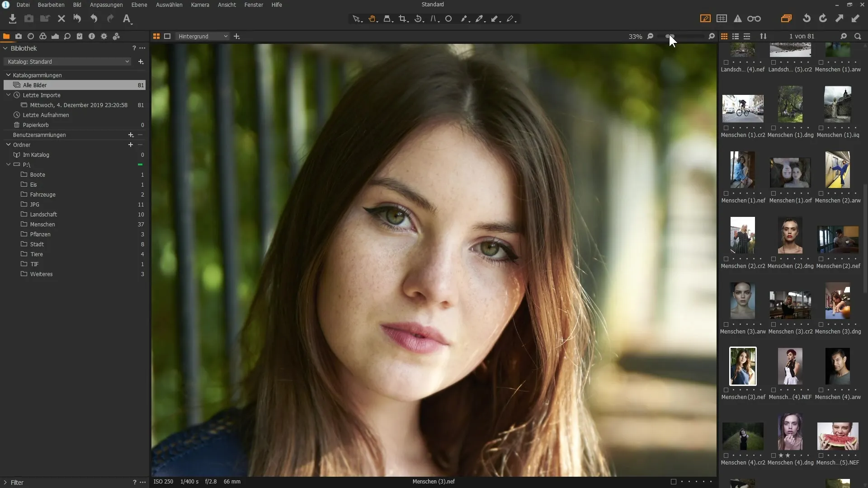Collapse the Letzte Importe tree node
This screenshot has height=488, width=868.
pos(8,95)
